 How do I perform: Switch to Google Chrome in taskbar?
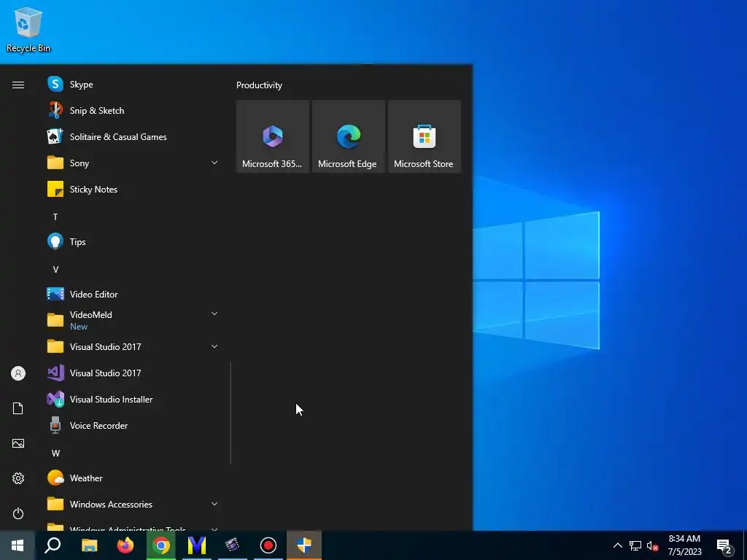pos(161,545)
